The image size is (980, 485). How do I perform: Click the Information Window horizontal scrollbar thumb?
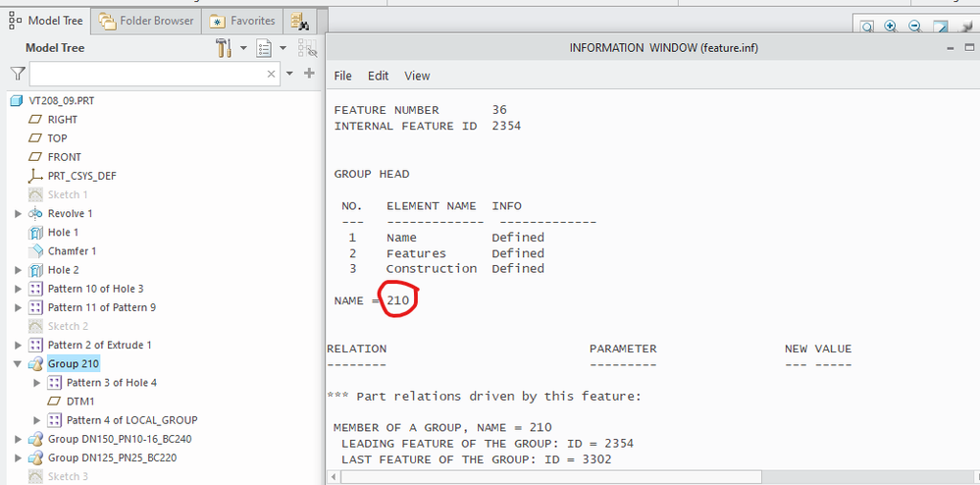[x=553, y=477]
